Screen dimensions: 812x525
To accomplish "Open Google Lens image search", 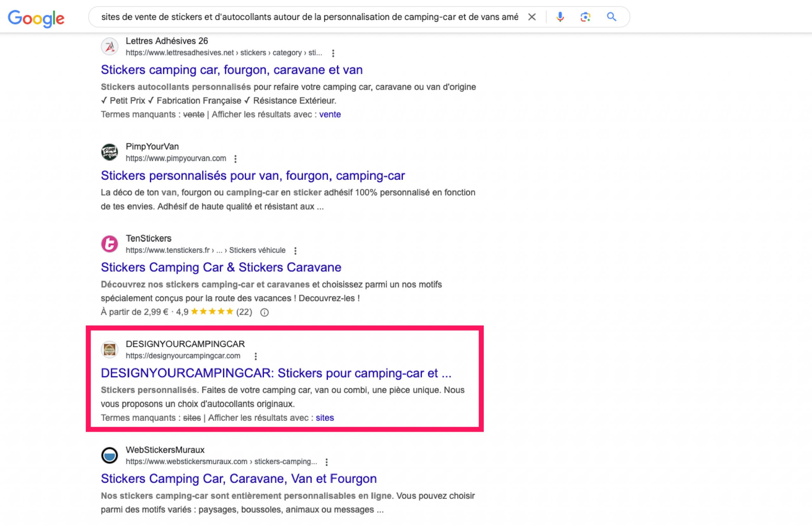I will (585, 17).
